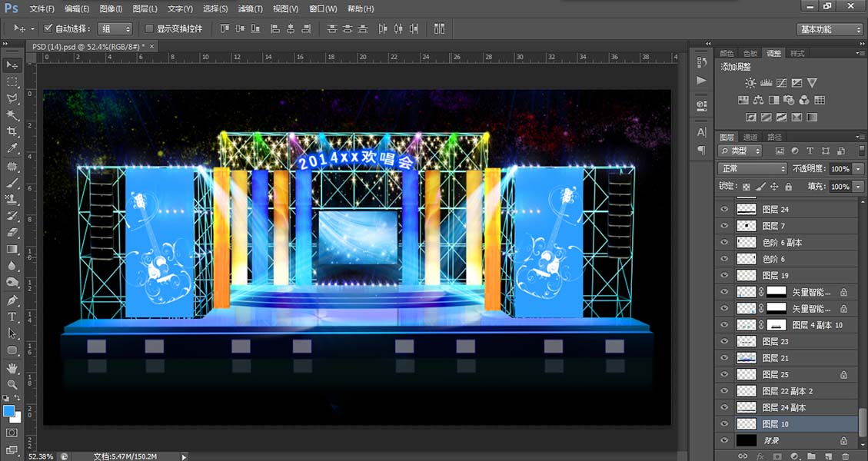Select the Zoom tool
This screenshot has width=868, height=461.
coord(12,385)
